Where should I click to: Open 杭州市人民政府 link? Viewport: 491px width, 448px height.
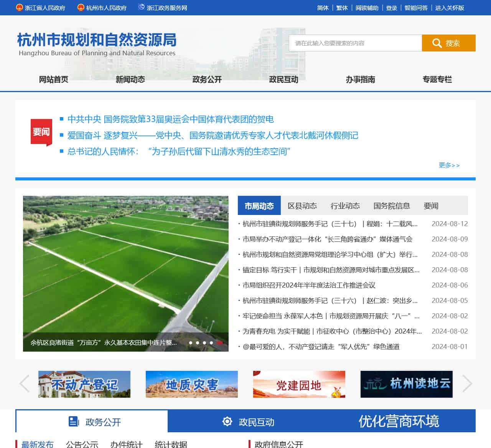point(106,8)
